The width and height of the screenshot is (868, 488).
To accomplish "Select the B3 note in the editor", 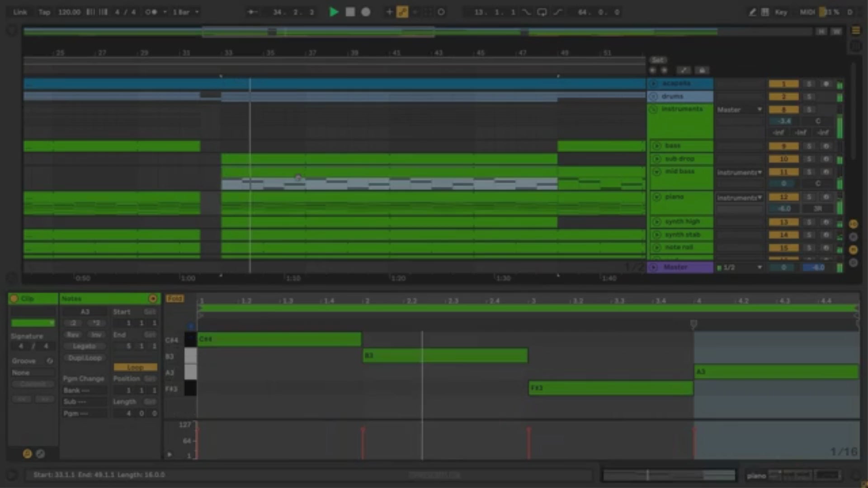I will (x=445, y=356).
